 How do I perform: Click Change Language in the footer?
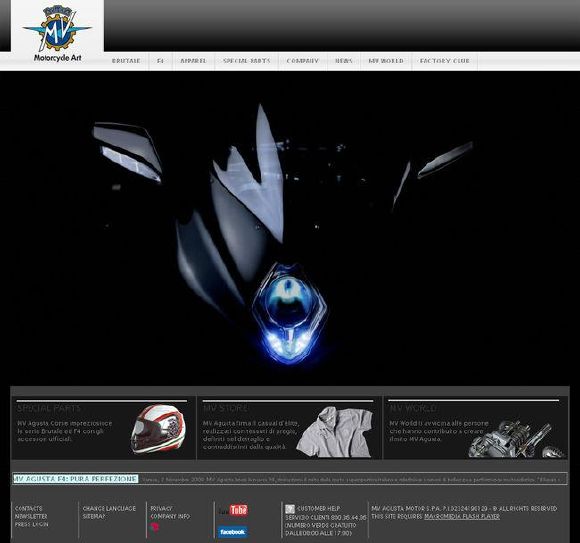click(x=109, y=509)
